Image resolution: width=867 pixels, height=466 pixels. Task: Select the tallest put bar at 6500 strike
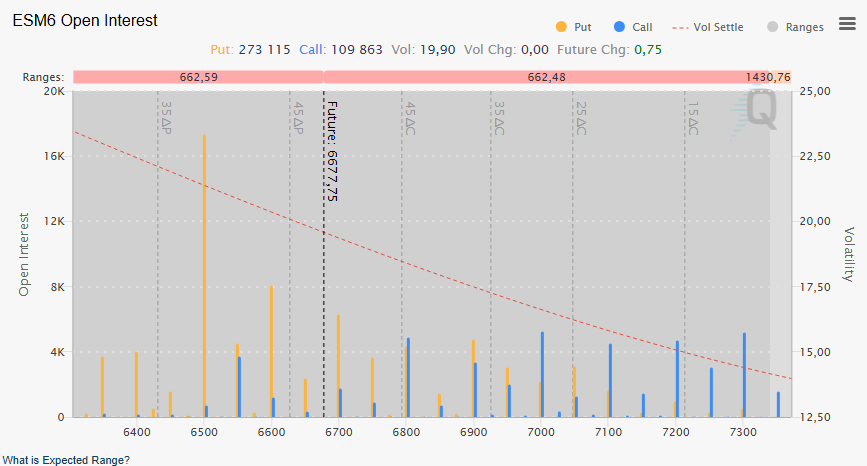point(204,275)
